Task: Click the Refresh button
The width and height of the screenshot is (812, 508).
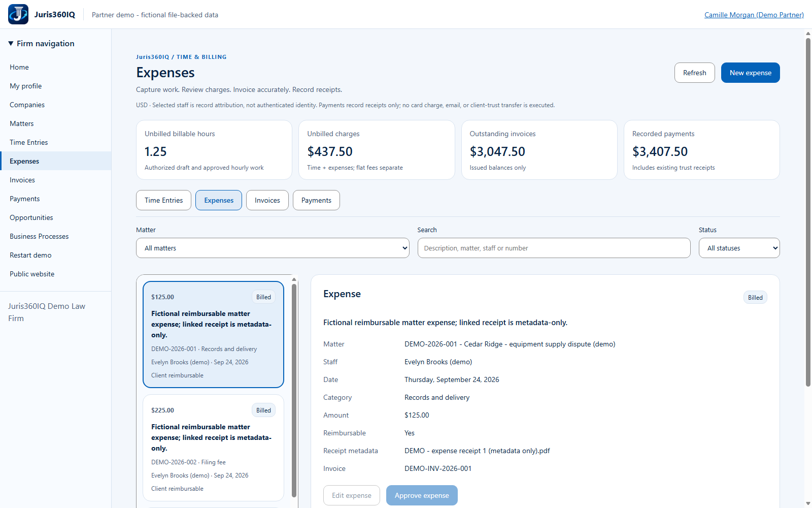Action: 694,73
